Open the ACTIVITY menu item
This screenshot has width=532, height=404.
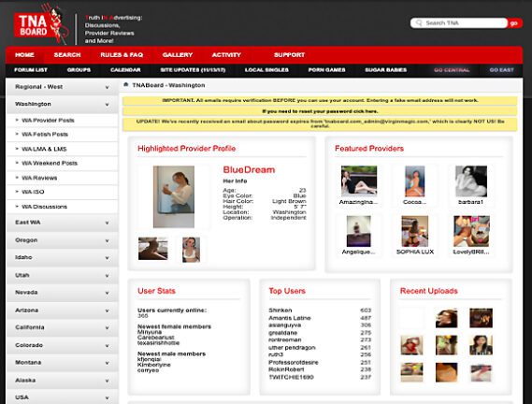click(226, 54)
